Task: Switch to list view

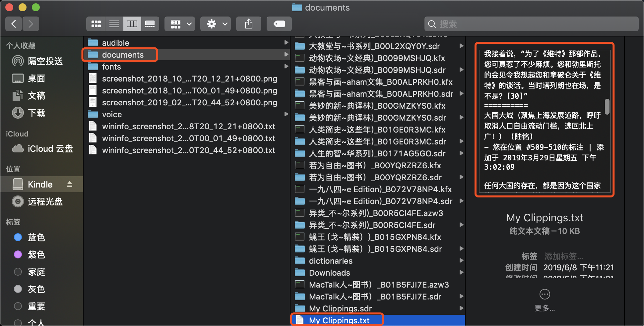Action: pos(114,24)
